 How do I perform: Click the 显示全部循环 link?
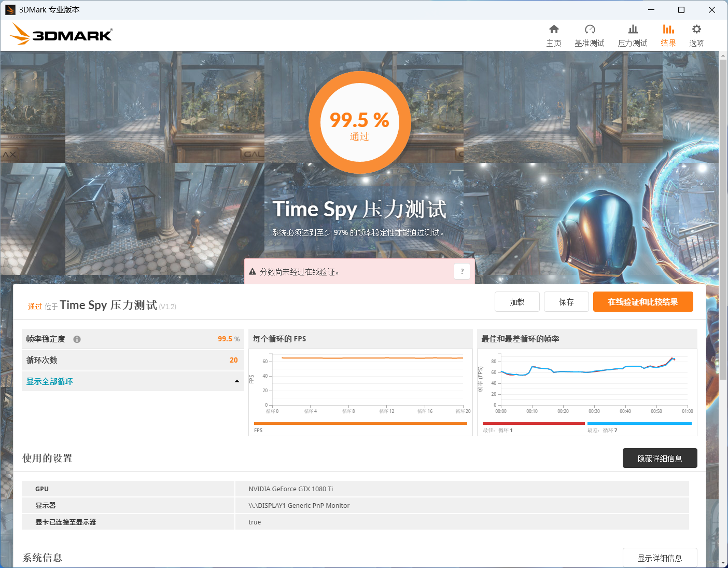point(50,381)
